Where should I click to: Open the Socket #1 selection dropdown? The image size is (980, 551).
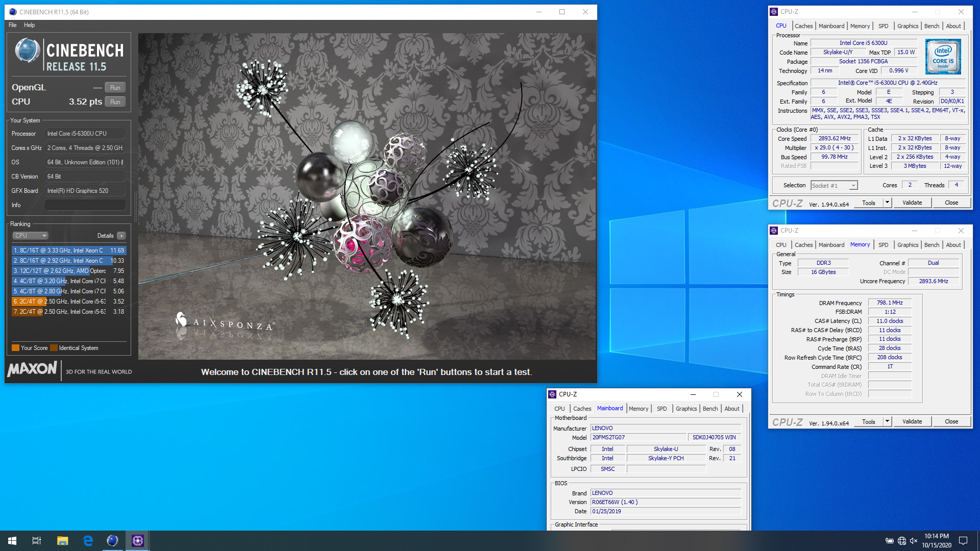coord(834,186)
